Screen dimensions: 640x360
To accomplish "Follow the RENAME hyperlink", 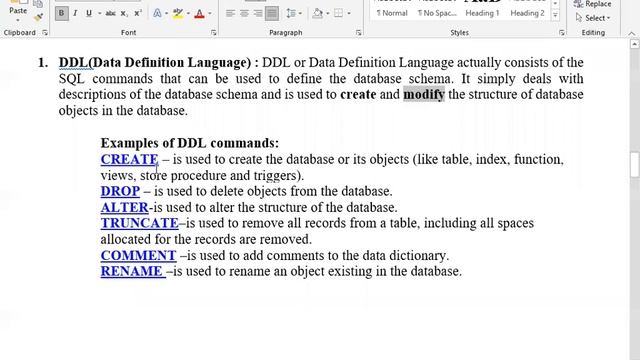I will point(133,271).
